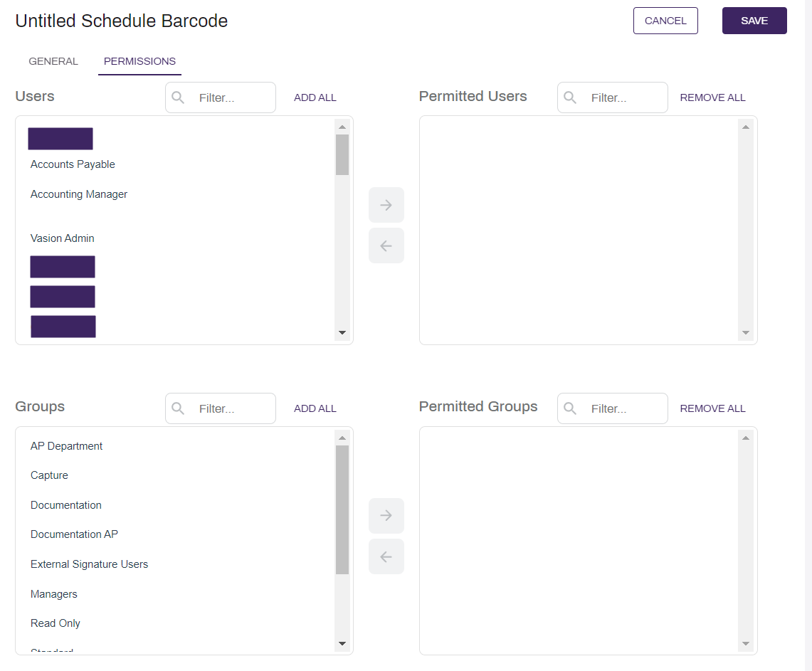Viewport: 812px width, 671px height.
Task: Select the Accounts Payable user
Action: pos(73,164)
